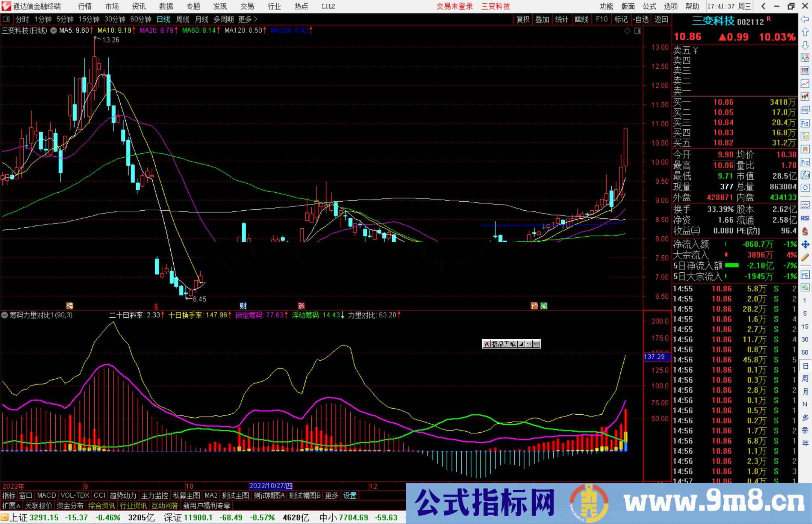Switch to the MACD indicator tab

coord(46,495)
